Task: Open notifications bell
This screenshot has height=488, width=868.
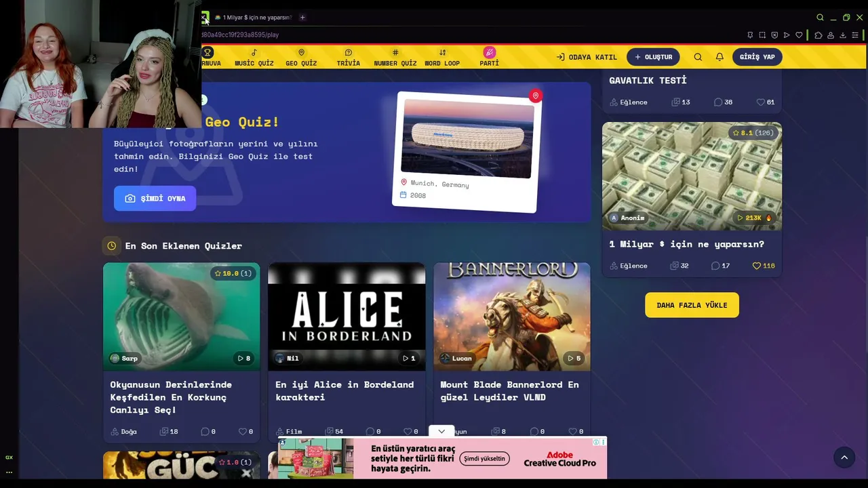Action: click(719, 57)
